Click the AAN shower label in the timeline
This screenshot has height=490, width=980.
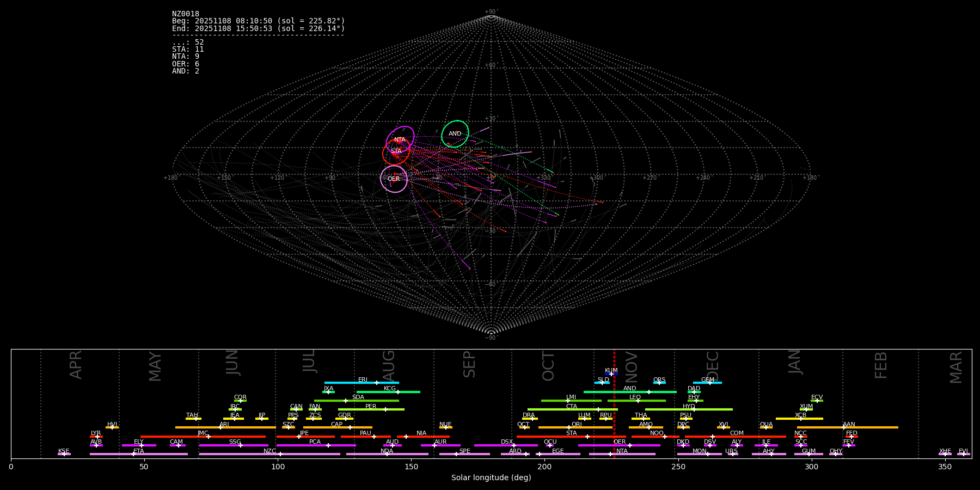point(849,425)
